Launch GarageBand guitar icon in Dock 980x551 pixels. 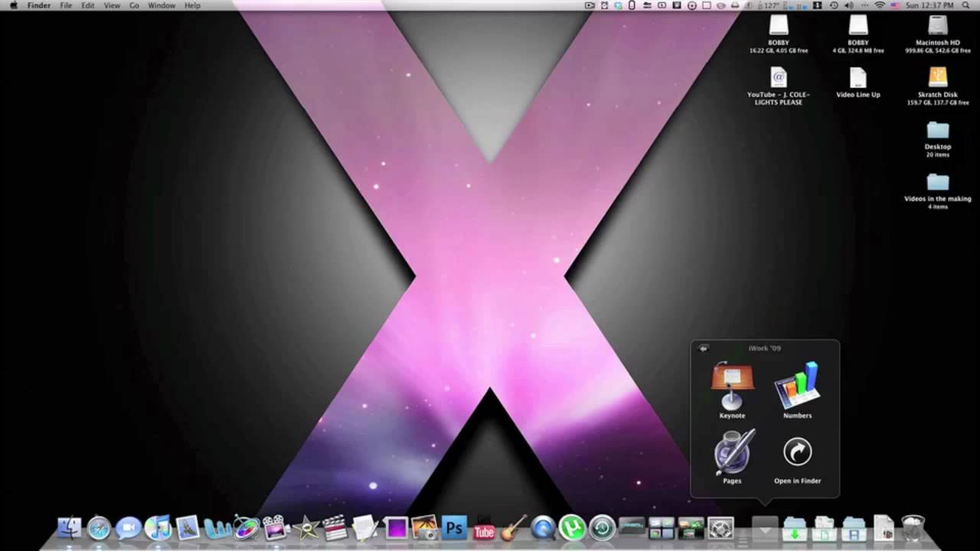(514, 527)
